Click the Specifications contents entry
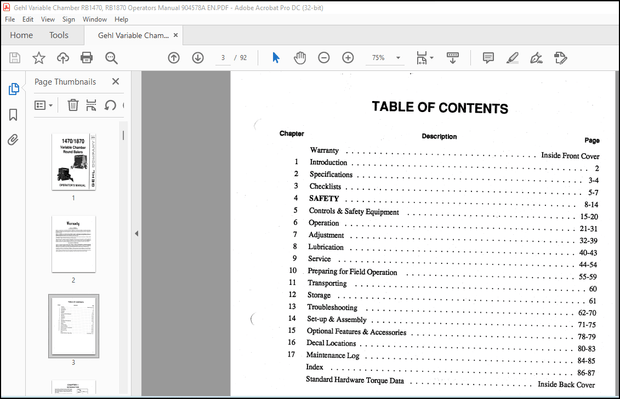The image size is (620, 399). point(331,174)
